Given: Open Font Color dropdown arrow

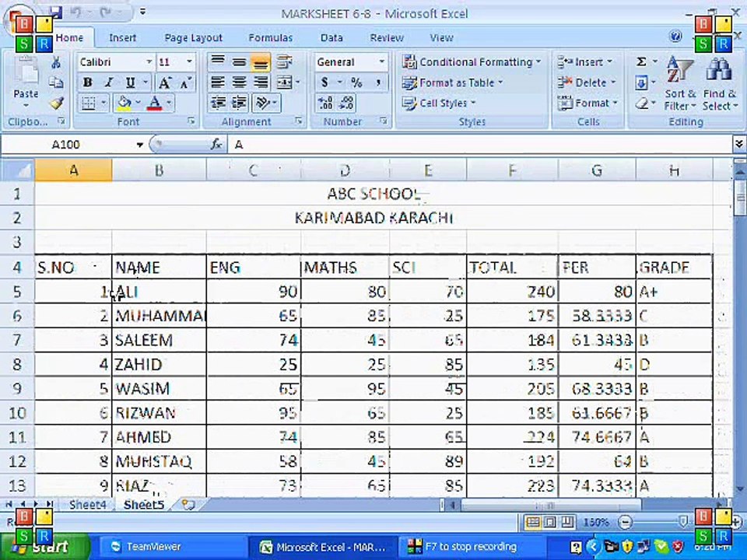Looking at the screenshot, I should [169, 103].
